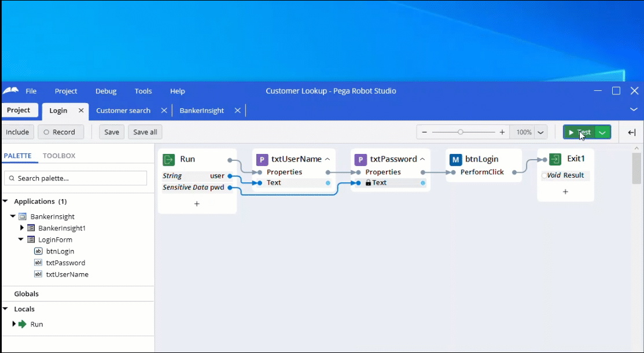Open the zoom percentage dropdown
The width and height of the screenshot is (644, 353).
[541, 133]
